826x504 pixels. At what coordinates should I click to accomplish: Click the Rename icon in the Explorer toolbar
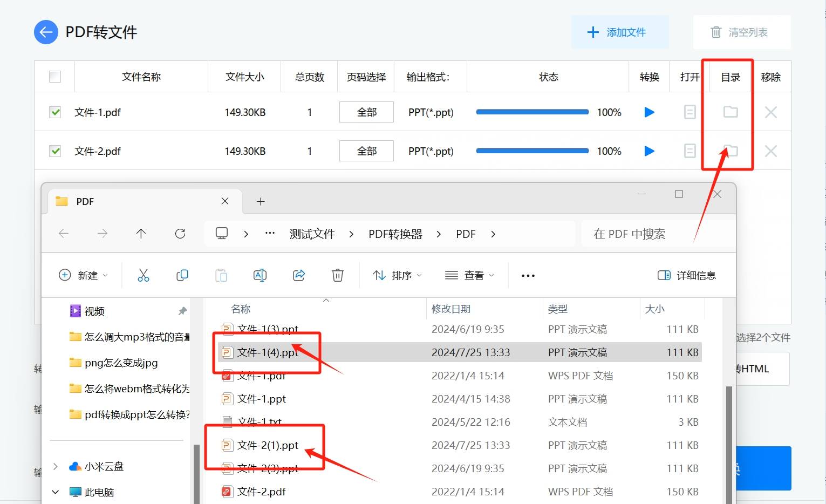coord(260,275)
